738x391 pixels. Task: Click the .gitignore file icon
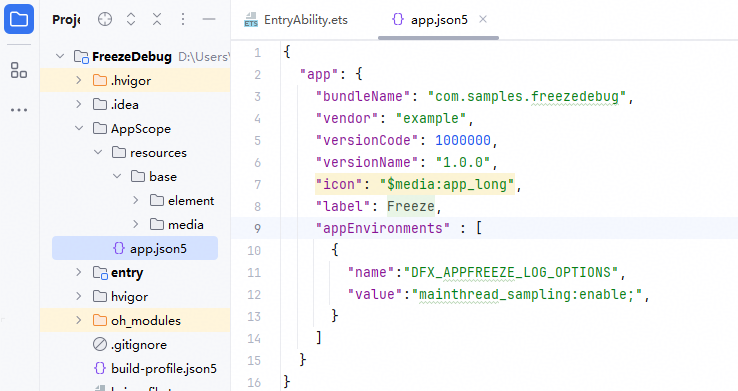coord(100,344)
